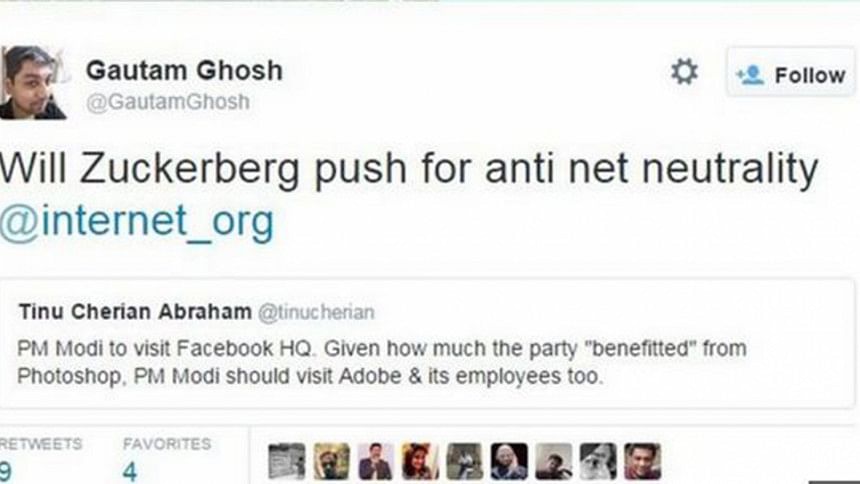
Task: Open the fifth retweeter avatar
Action: coord(464,462)
